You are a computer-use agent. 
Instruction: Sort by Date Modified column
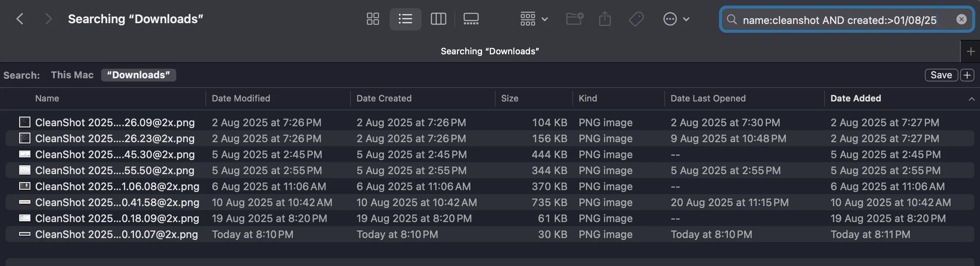(x=241, y=98)
